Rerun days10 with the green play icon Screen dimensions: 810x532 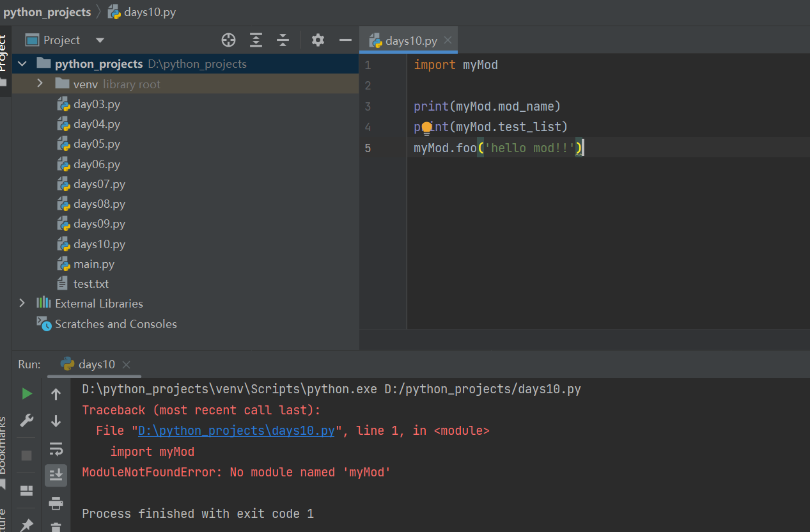click(27, 394)
